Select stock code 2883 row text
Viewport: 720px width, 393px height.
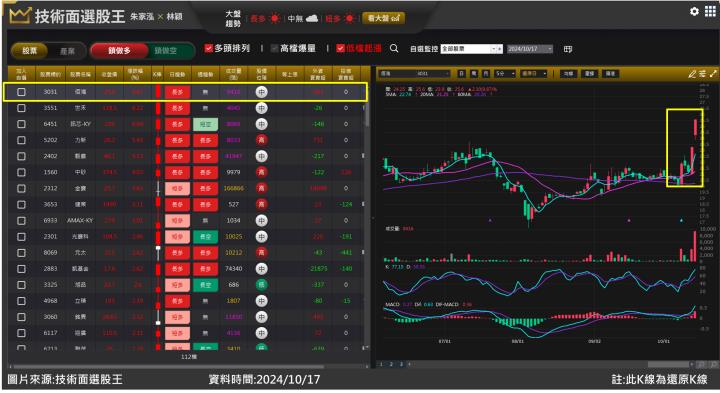[x=50, y=269]
